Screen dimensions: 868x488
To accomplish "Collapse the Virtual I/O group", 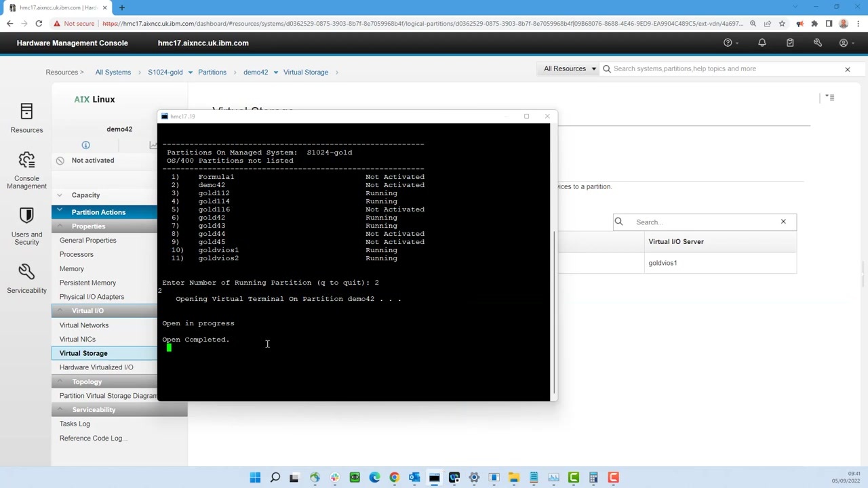I will (60, 310).
